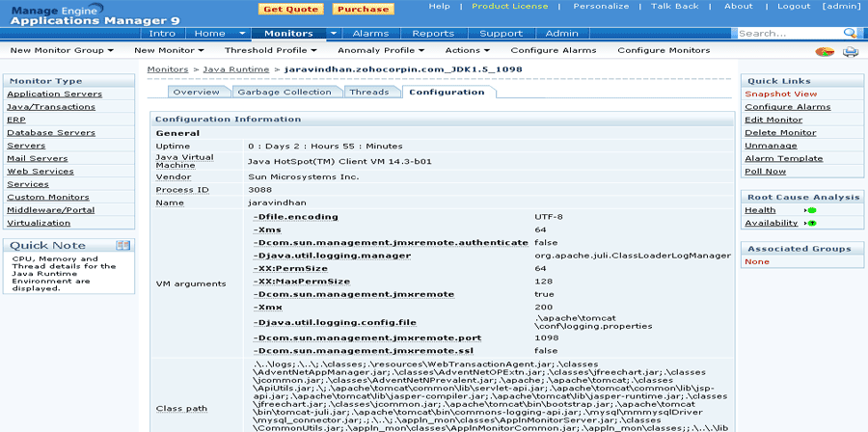Open Mail Servers monitor type
This screenshot has width=868, height=432.
(x=37, y=158)
